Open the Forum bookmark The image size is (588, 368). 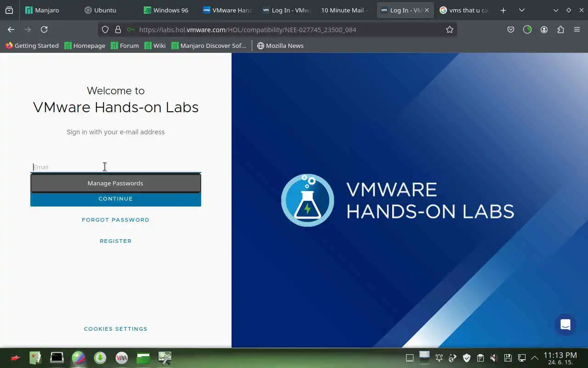pos(125,46)
